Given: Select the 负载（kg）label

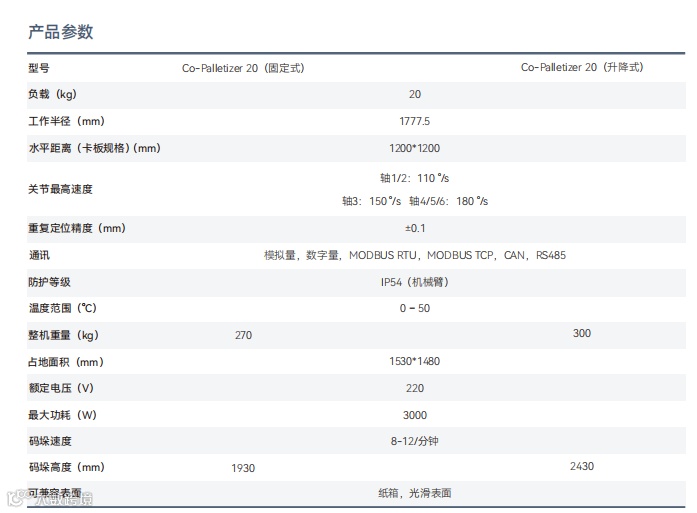Looking at the screenshot, I should (x=52, y=94).
